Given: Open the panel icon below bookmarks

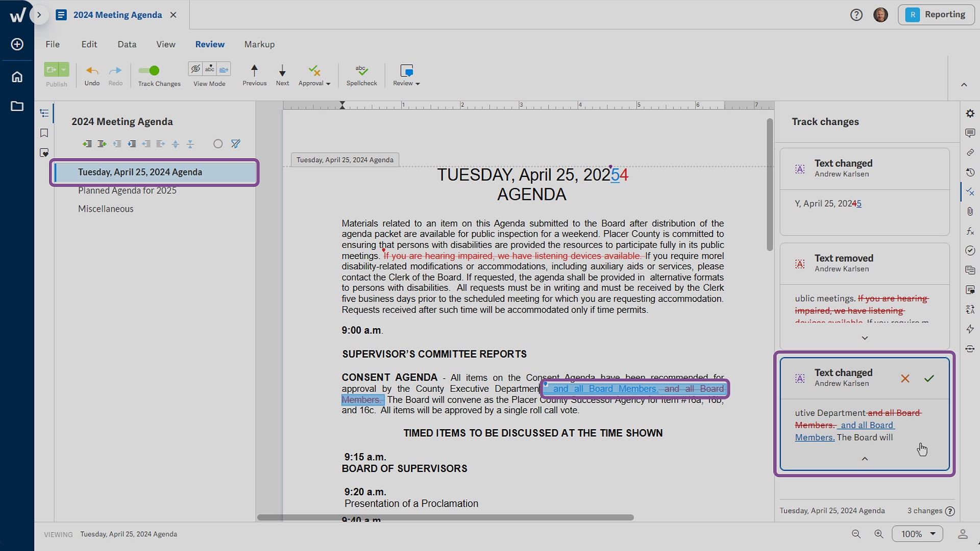Looking at the screenshot, I should pos(44,153).
